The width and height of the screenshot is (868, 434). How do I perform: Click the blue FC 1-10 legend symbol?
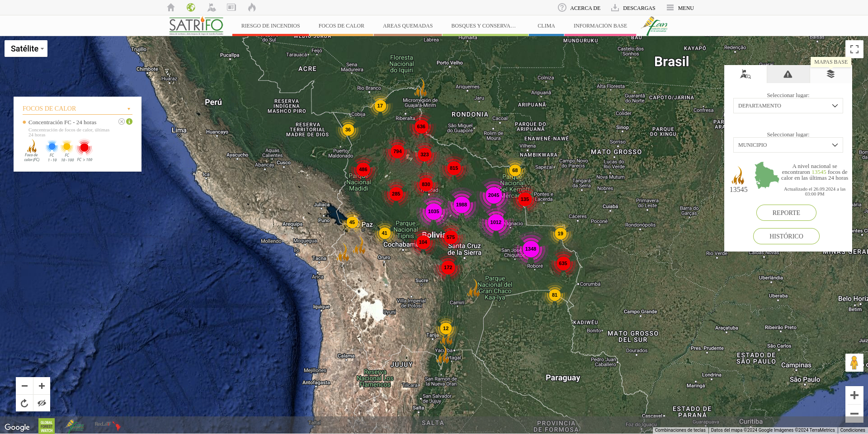pos(52,147)
